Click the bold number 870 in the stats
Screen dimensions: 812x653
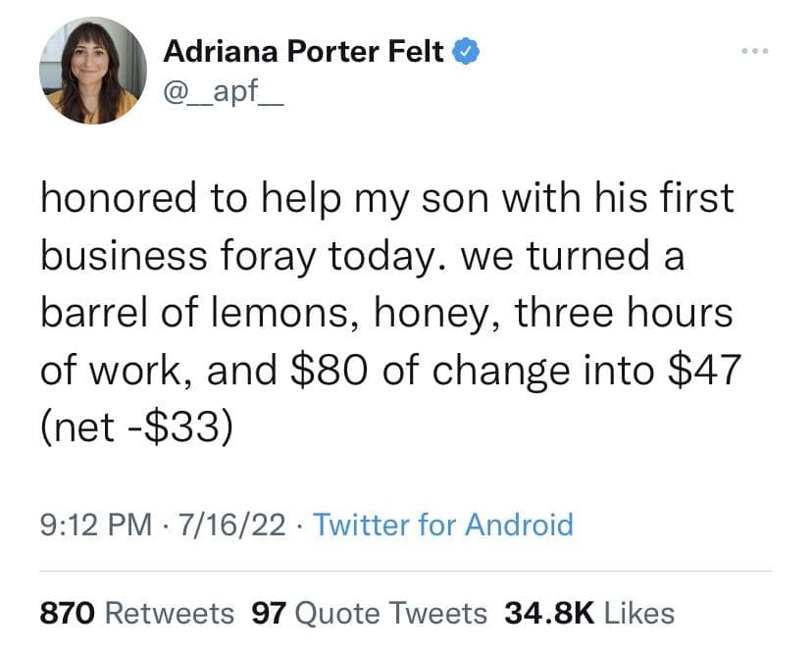point(67,613)
